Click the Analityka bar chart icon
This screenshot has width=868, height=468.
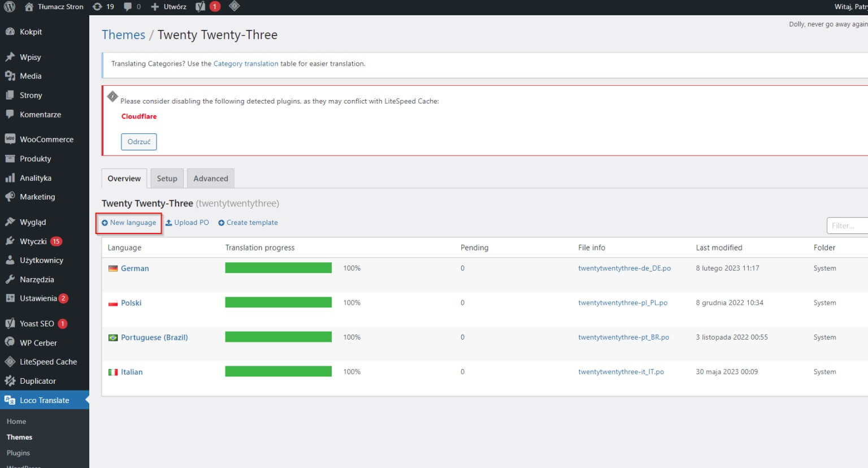coord(10,178)
